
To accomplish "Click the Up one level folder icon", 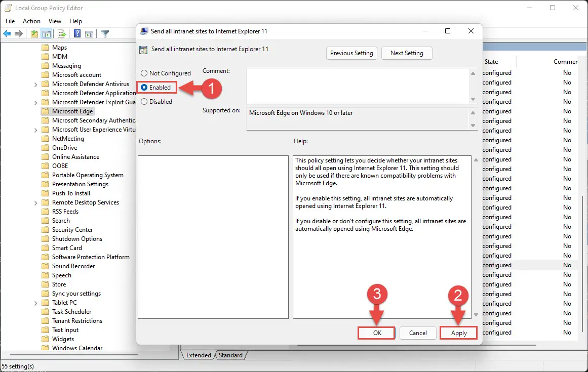I will (x=34, y=34).
